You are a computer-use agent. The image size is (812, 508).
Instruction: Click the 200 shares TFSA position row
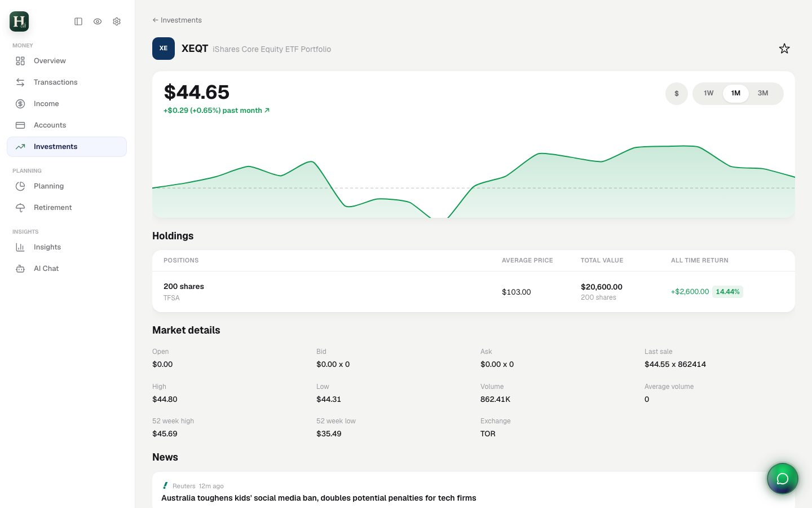click(474, 292)
